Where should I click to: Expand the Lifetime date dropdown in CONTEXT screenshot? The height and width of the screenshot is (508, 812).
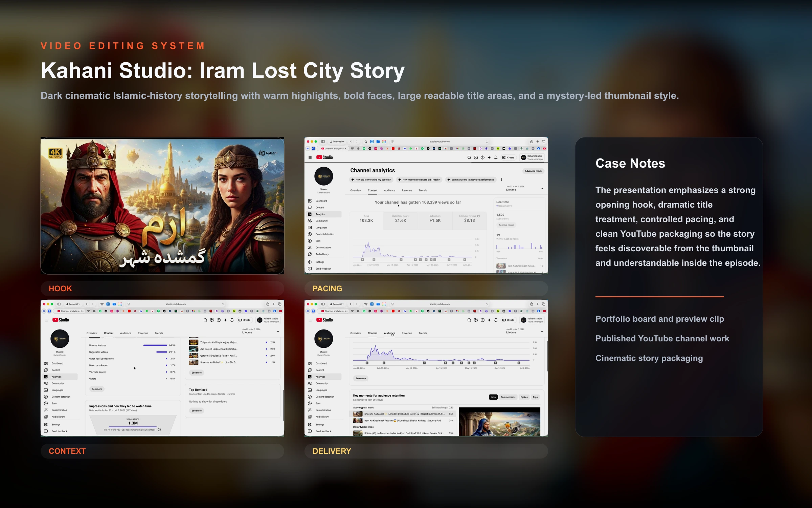(261, 331)
